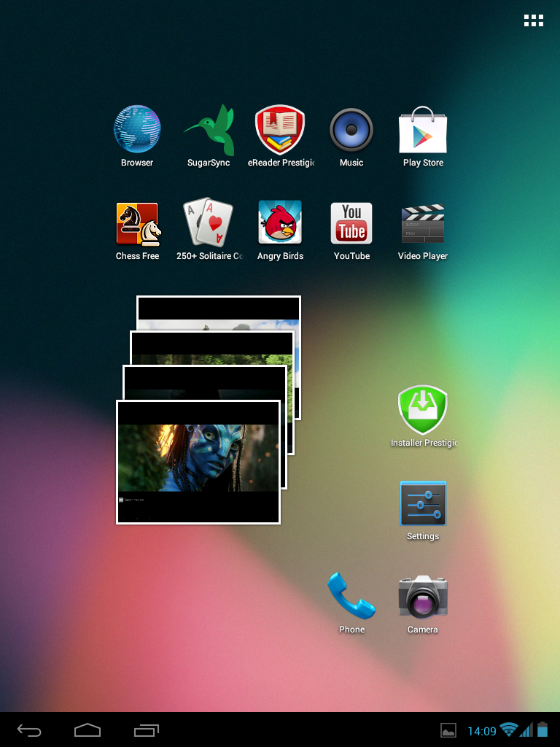Viewport: 560px width, 747px height.
Task: Launch Installer Prestigio app
Action: 423,417
